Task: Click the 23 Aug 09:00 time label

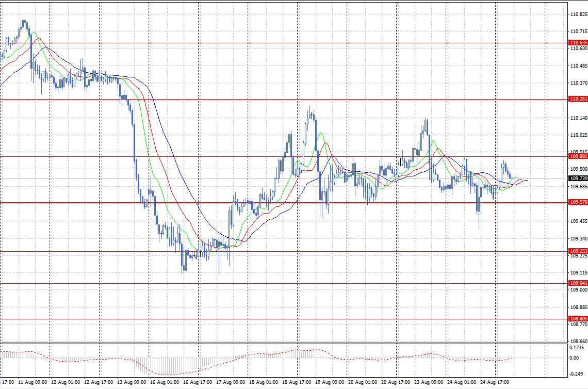Action: tap(429, 382)
